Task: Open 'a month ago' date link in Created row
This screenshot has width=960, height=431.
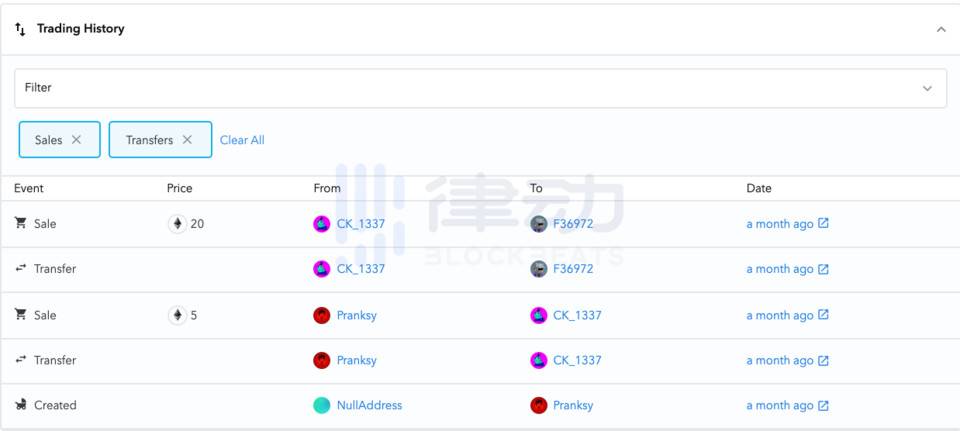Action: pyautogui.click(x=779, y=405)
